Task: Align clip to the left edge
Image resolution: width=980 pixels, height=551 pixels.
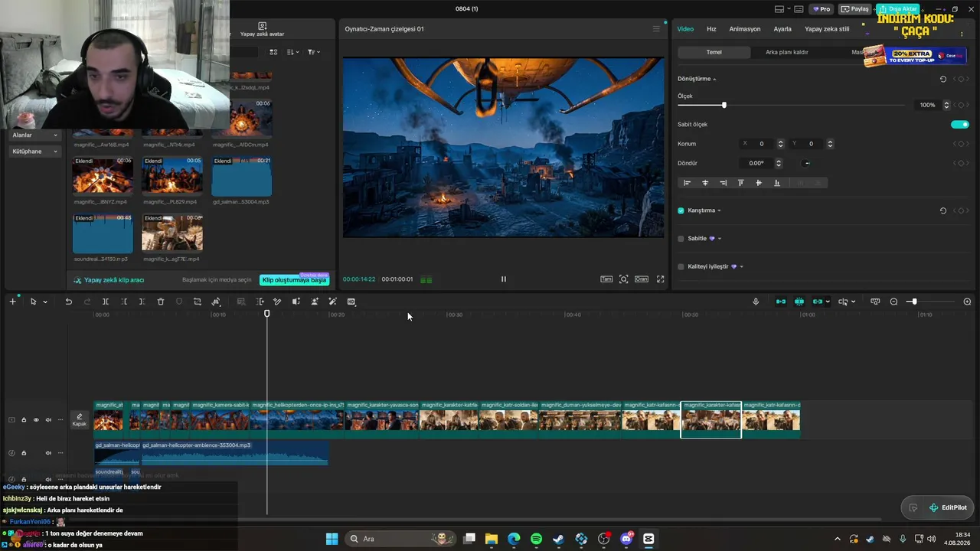Action: pos(687,183)
